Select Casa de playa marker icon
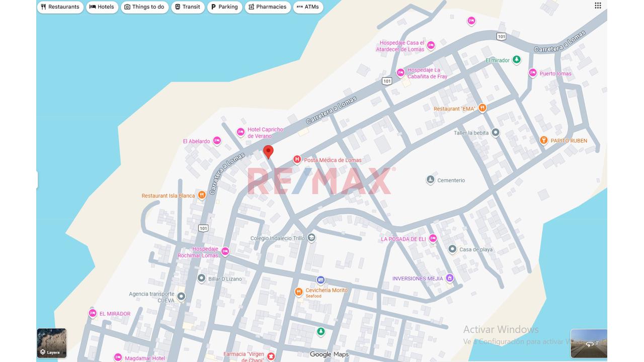The height and width of the screenshot is (362, 644). pos(452,249)
